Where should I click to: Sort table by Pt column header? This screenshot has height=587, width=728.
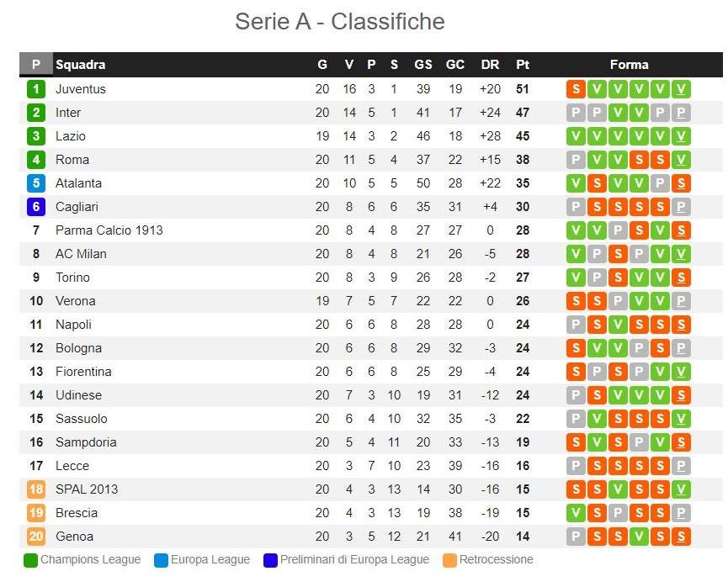point(523,65)
